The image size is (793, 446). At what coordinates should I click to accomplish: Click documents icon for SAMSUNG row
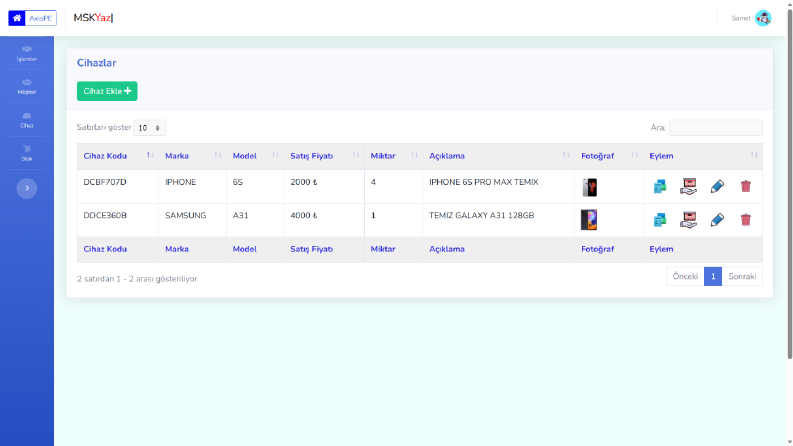tap(659, 220)
